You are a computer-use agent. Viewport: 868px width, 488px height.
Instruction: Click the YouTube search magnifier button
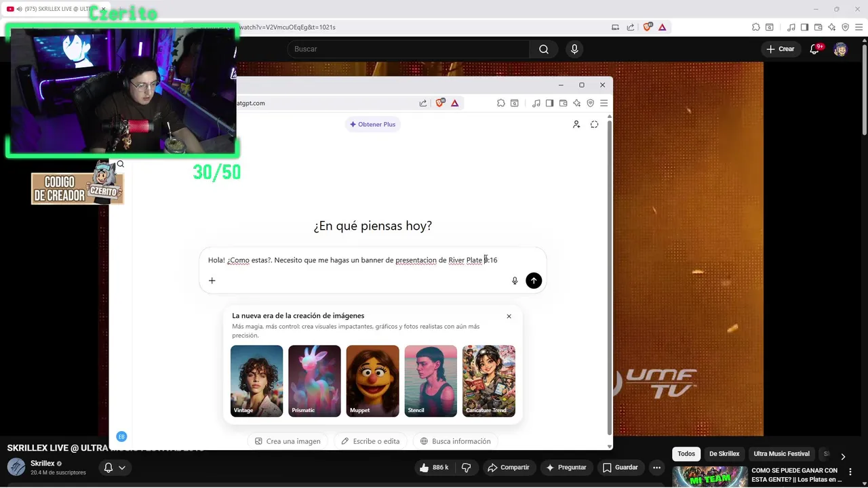click(544, 49)
